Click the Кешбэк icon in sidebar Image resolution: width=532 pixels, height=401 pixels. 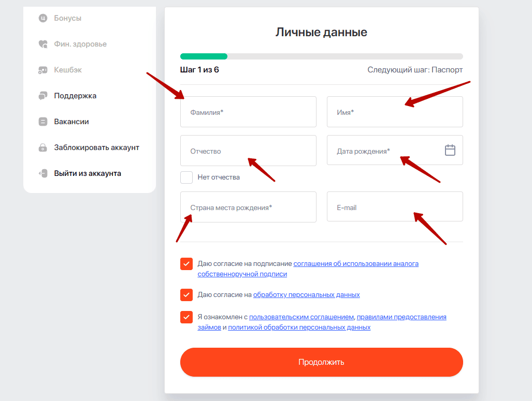point(43,70)
